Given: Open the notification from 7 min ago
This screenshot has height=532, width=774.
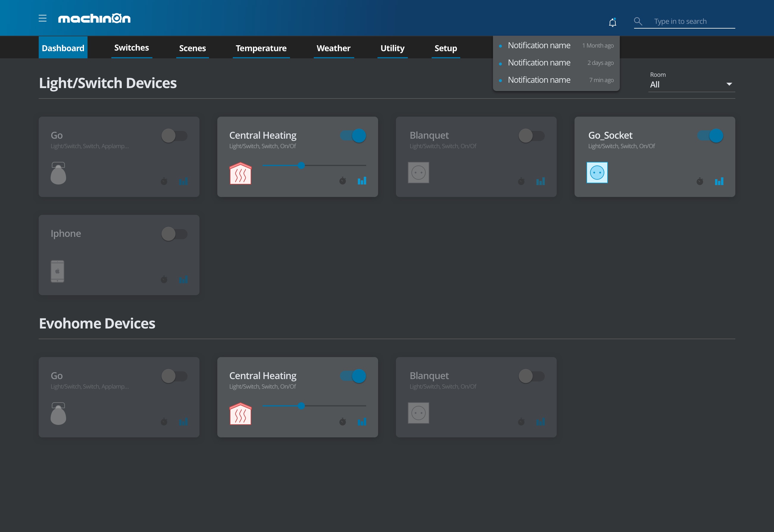Looking at the screenshot, I should click(x=556, y=80).
